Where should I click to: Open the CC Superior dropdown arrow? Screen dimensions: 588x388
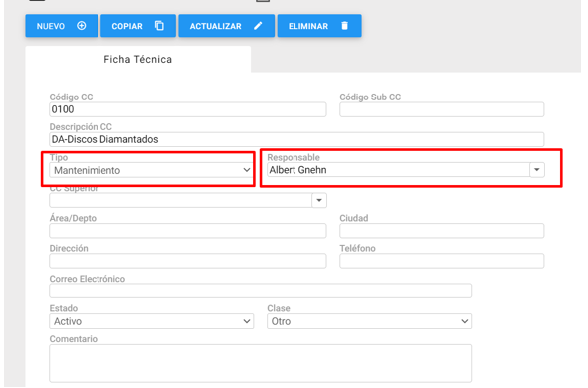tap(319, 200)
